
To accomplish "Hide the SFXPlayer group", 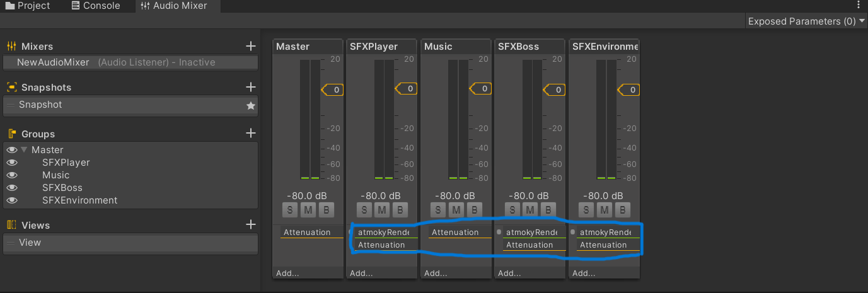I will (x=11, y=163).
